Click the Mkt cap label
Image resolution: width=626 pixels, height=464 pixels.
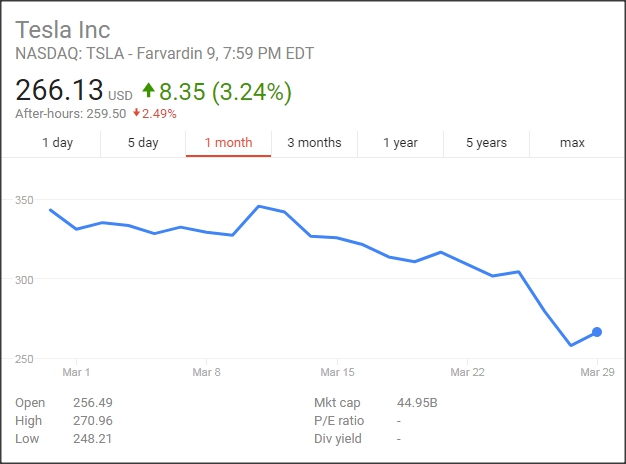(x=337, y=403)
